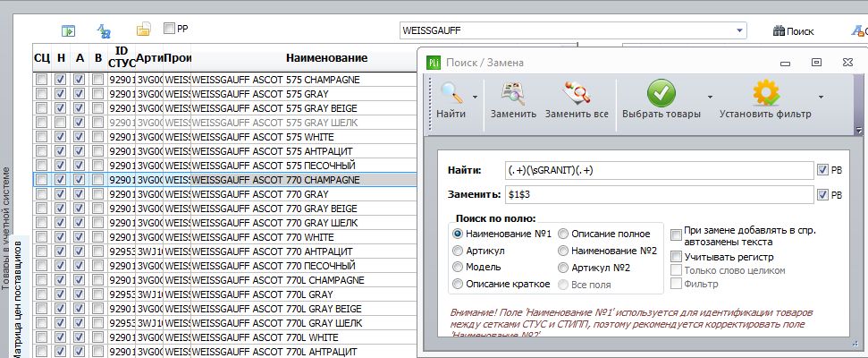Image resolution: width=868 pixels, height=358 pixels.
Task: Click the Найти magnifier icon
Action: (451, 93)
